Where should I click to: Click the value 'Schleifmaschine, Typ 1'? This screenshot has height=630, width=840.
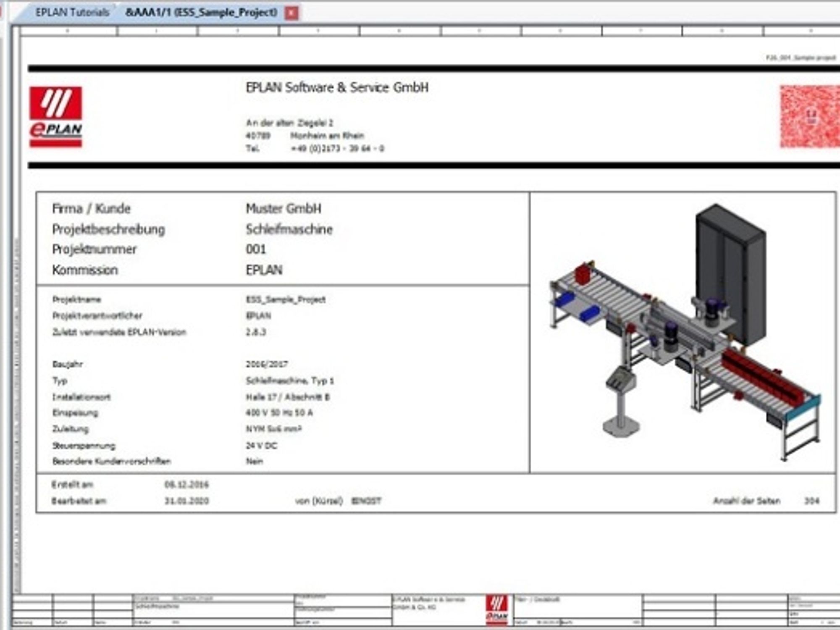coord(290,381)
